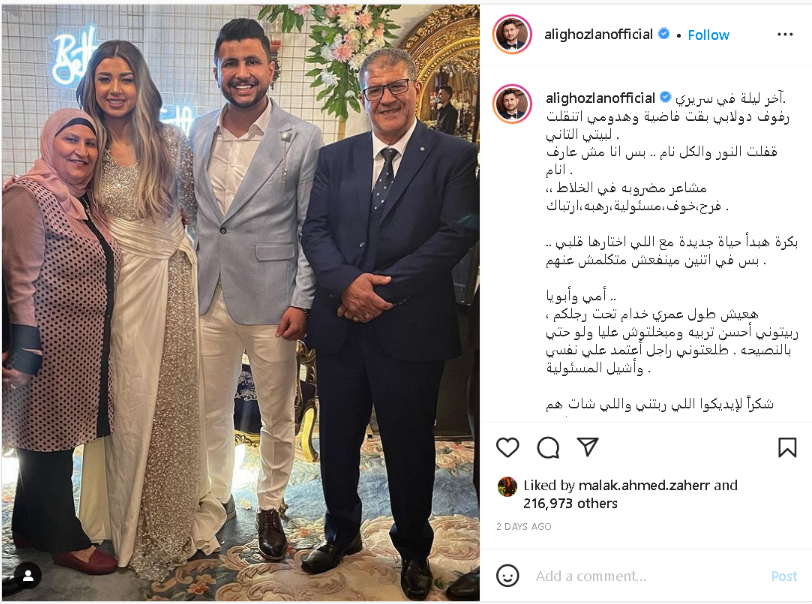This screenshot has width=812, height=604.
Task: Show tagged people icon on photo
Action: [28, 576]
